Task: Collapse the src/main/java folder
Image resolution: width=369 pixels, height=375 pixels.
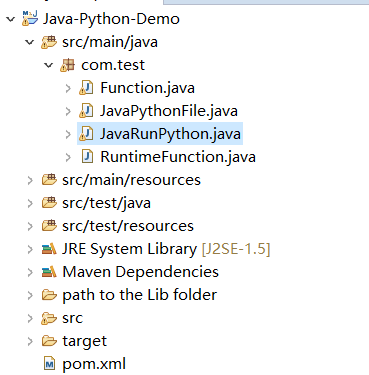Action: [30, 42]
